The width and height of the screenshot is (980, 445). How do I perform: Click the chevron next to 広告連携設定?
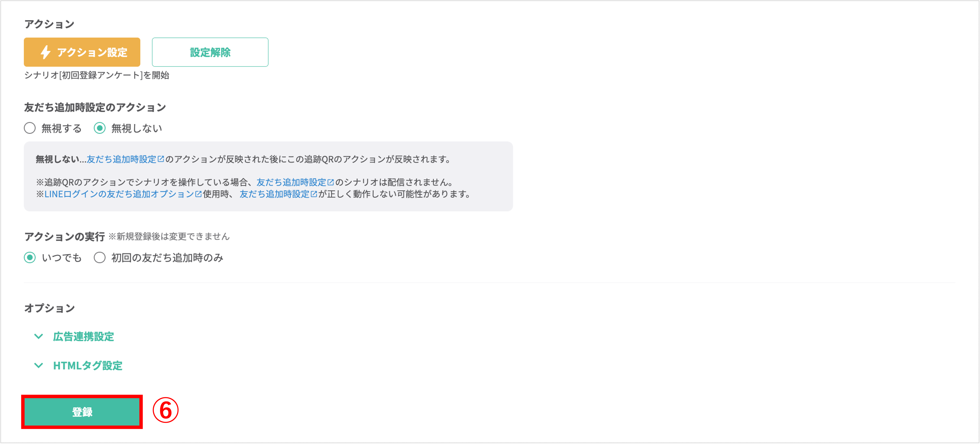pos(38,336)
